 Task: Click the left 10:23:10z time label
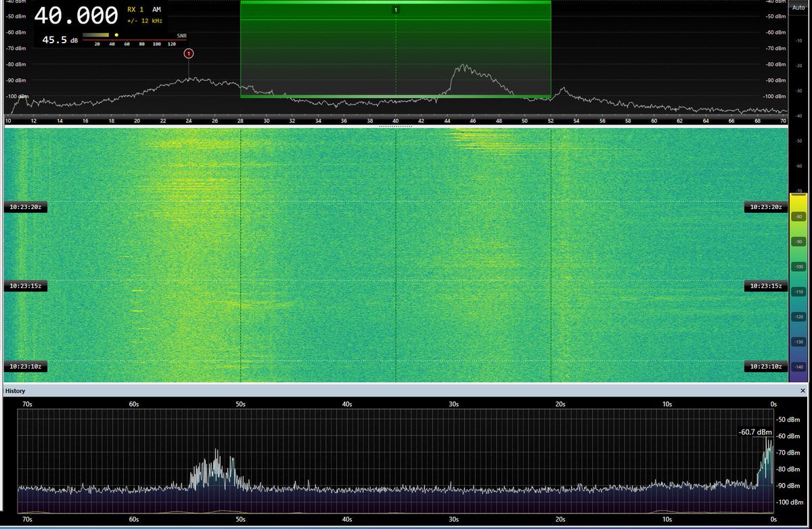(25, 366)
